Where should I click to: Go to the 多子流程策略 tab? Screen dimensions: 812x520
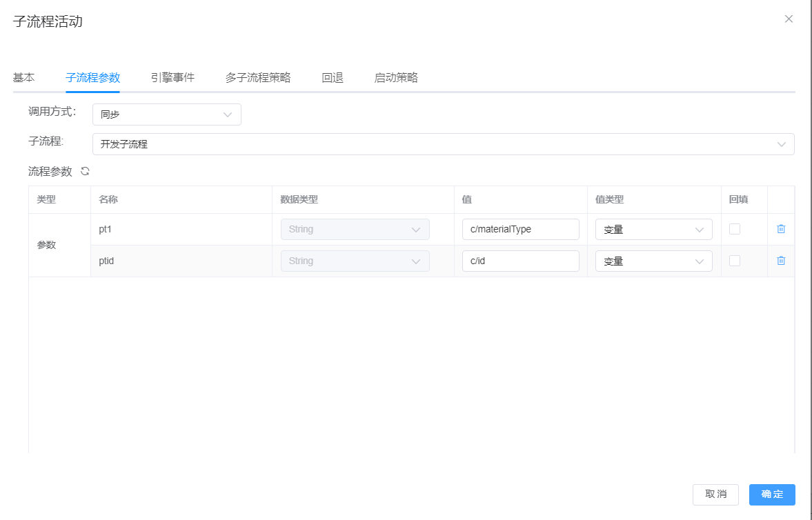point(258,77)
